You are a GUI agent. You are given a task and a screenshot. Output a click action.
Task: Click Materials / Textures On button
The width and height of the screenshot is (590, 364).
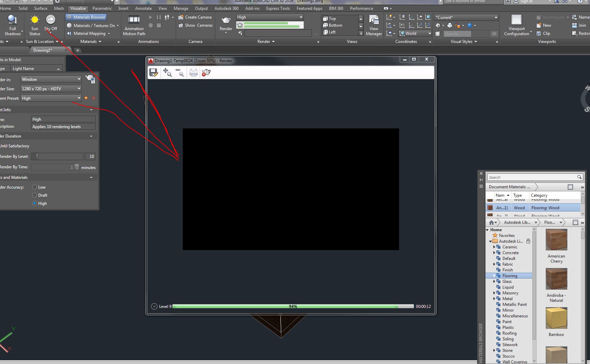(x=92, y=25)
